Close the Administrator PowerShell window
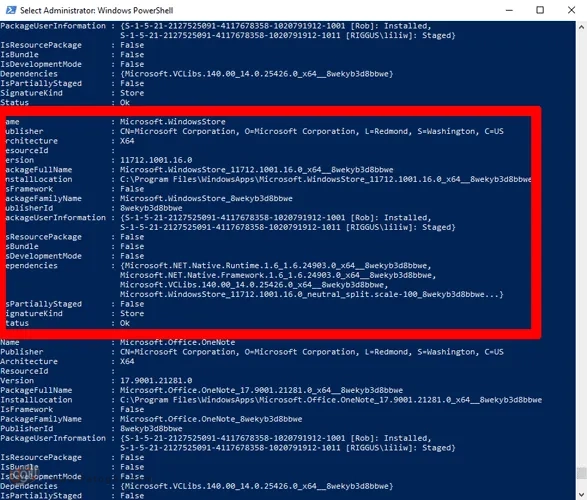The height and width of the screenshot is (500, 587). click(571, 10)
